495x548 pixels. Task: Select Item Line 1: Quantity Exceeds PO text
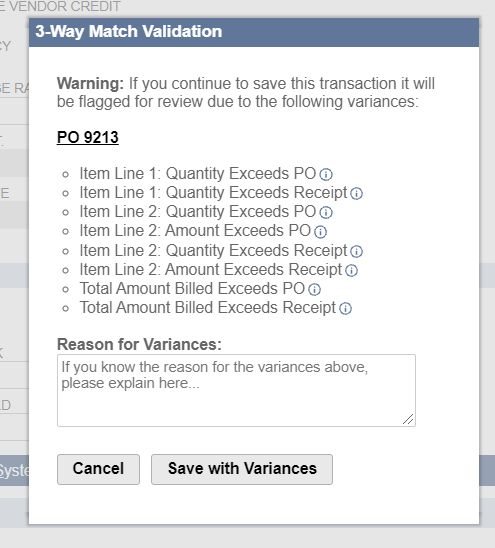point(198,173)
